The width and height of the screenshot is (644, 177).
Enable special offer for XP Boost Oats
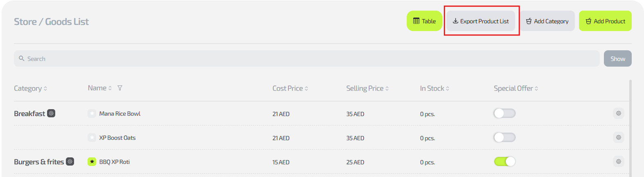pyautogui.click(x=504, y=137)
